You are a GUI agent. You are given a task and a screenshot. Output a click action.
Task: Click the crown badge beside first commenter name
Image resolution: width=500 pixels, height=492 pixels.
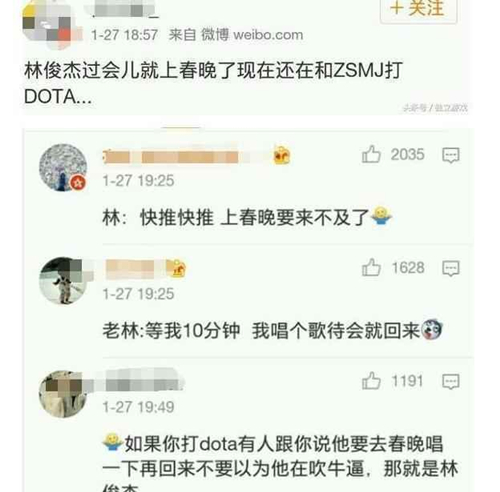[282, 155]
